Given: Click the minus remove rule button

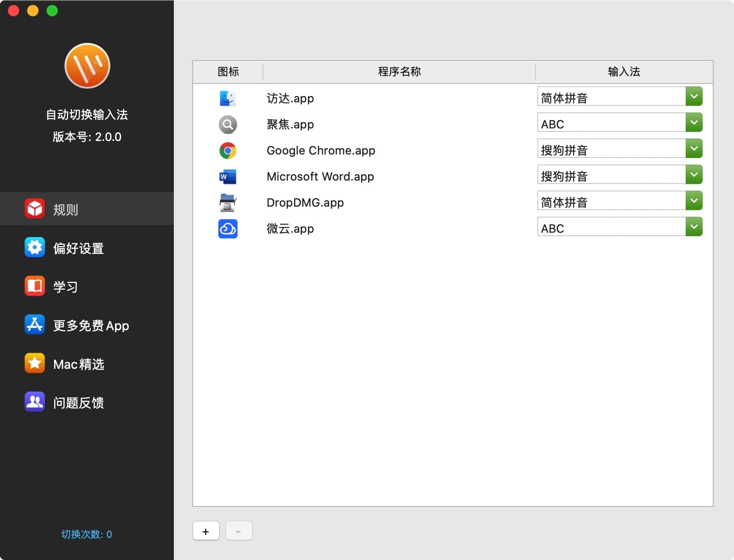Looking at the screenshot, I should tap(239, 531).
